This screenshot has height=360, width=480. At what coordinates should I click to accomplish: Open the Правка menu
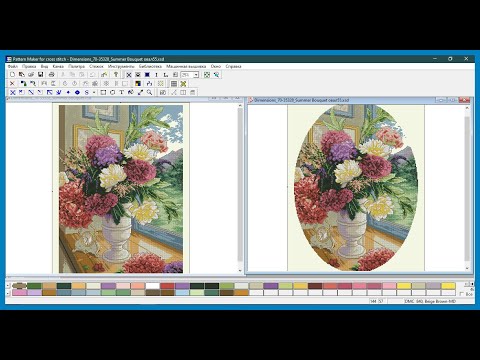[x=29, y=66]
